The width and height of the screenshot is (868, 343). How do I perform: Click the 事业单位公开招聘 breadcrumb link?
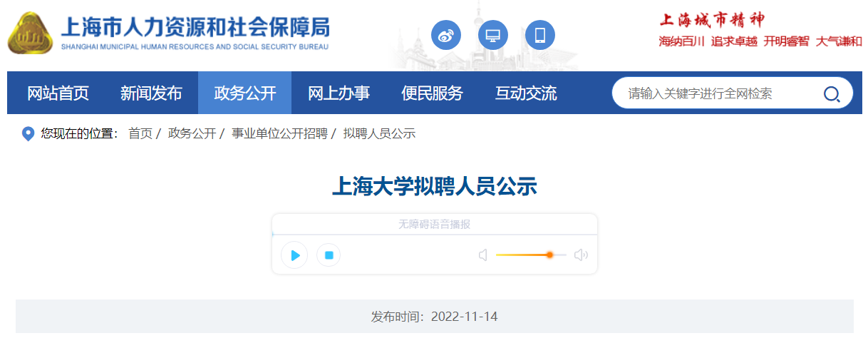(279, 133)
